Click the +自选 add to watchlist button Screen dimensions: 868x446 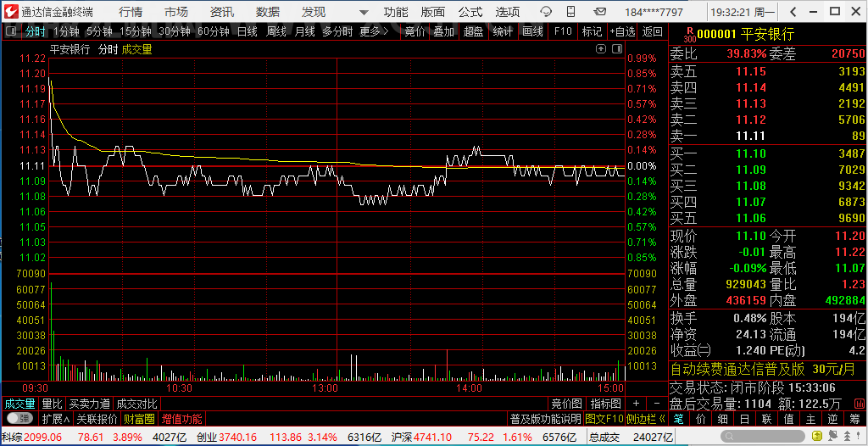click(623, 31)
